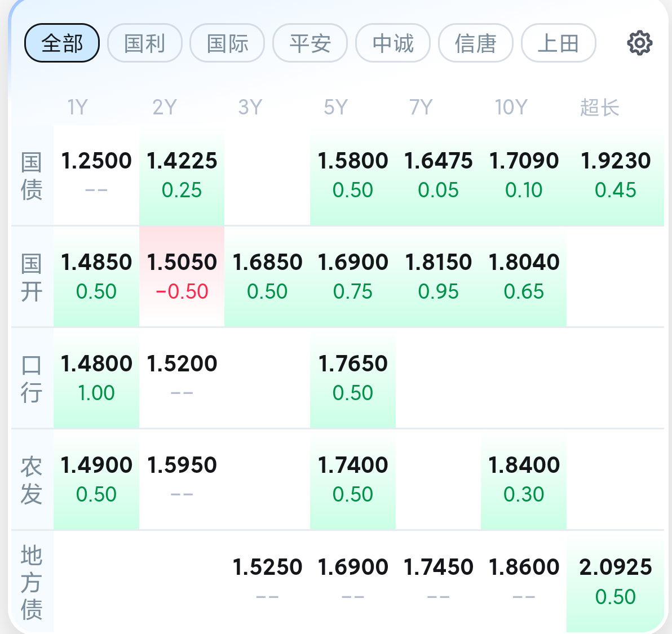Open 农发 10Y quote 1.8400
The image size is (672, 634).
[524, 479]
